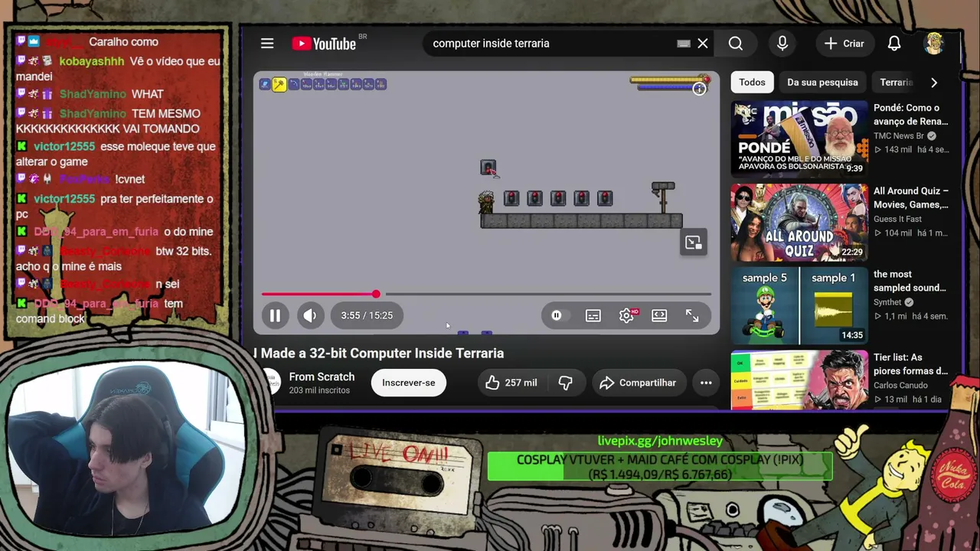Like the video with 257 mil
980x551 pixels.
[x=511, y=383]
